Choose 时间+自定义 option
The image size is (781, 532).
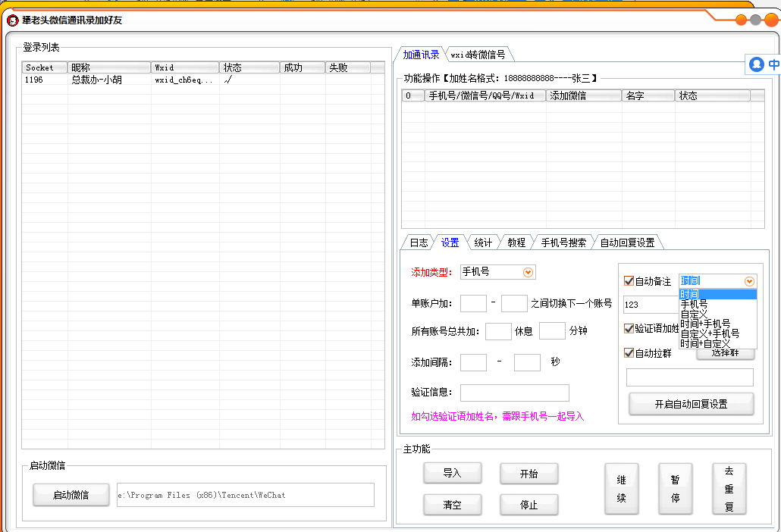click(718, 343)
